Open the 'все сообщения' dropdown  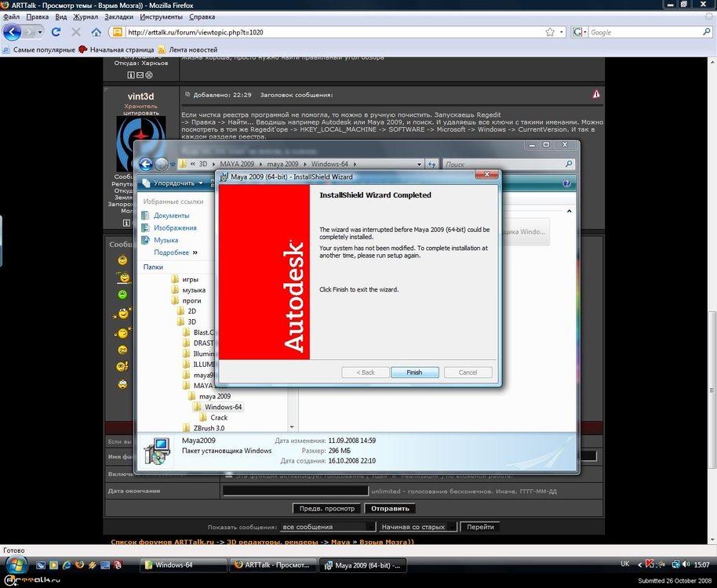click(x=327, y=527)
